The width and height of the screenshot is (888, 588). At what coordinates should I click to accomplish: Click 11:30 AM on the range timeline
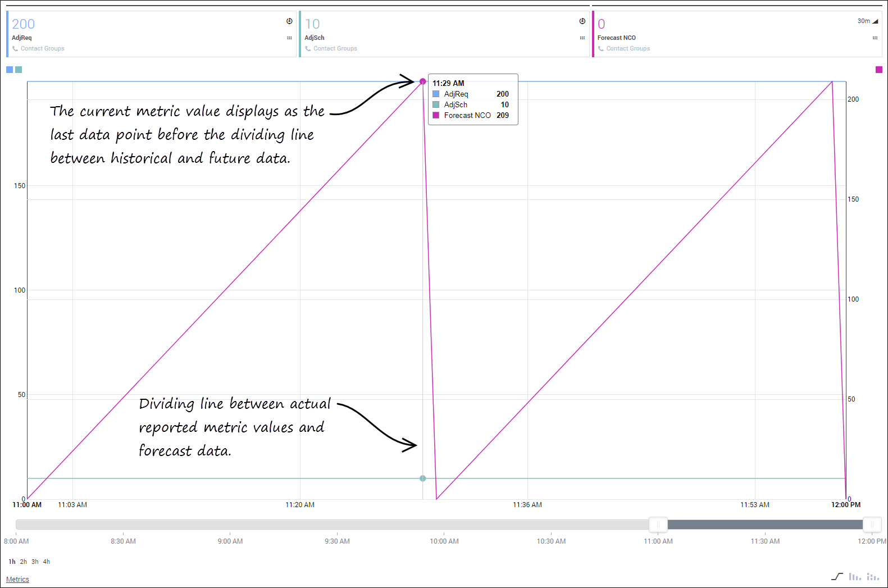pyautogui.click(x=765, y=541)
